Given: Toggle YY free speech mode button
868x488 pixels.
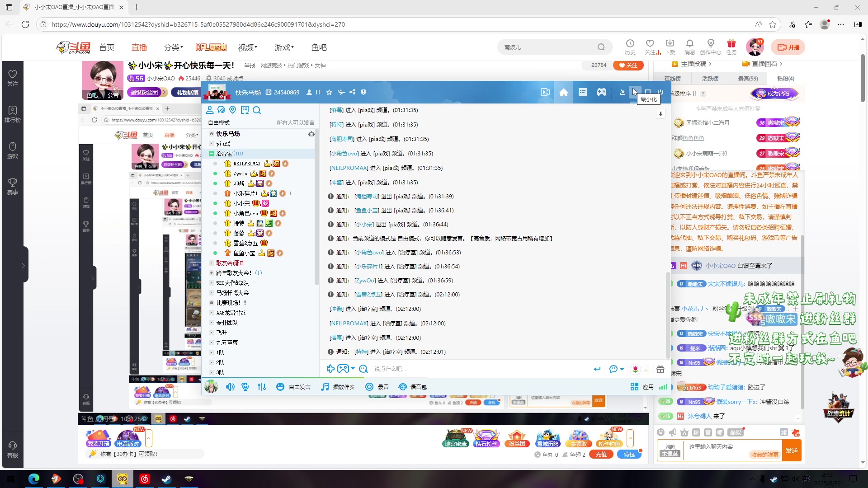Looking at the screenshot, I should (293, 387).
